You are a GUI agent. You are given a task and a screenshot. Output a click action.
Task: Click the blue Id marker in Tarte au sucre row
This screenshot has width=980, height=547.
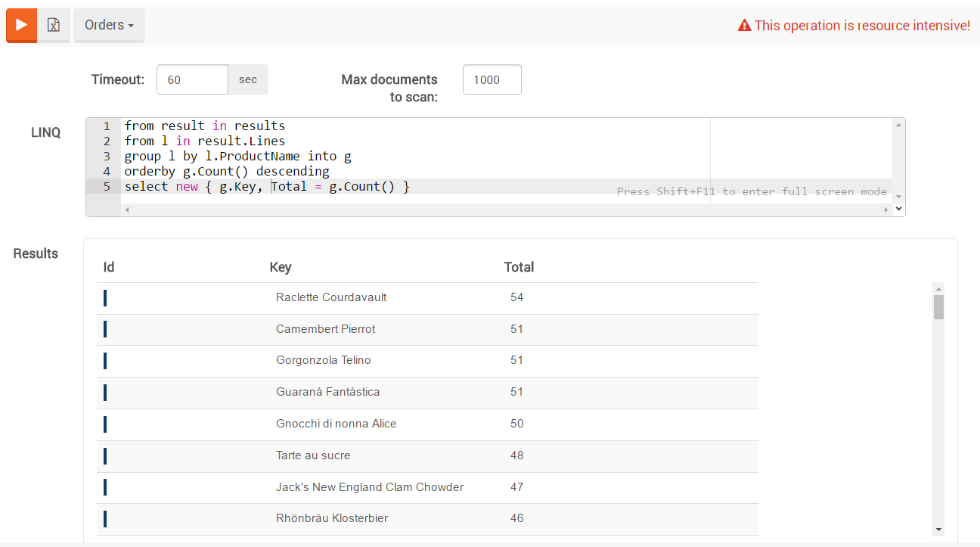[104, 456]
